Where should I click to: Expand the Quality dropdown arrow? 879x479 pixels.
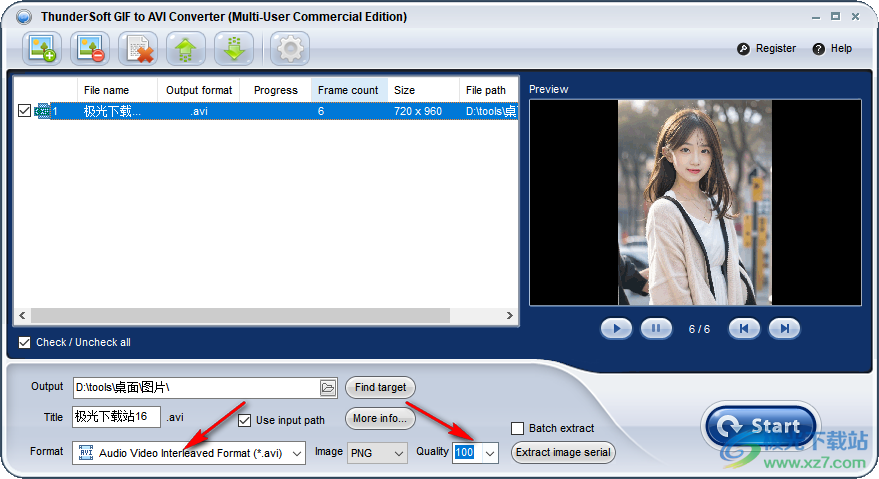[490, 453]
